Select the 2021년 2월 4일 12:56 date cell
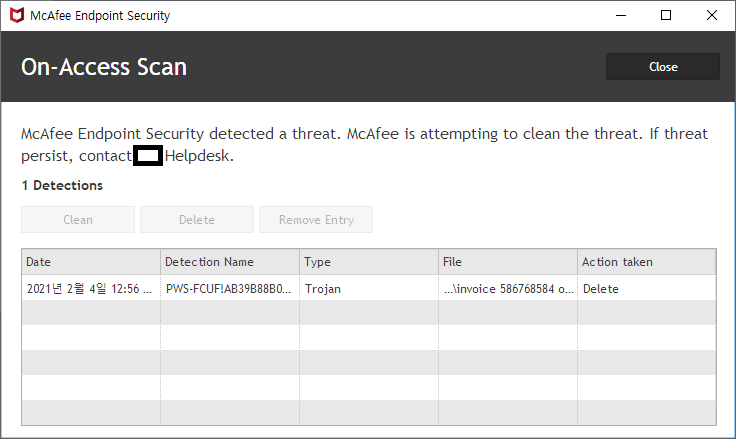The image size is (736, 439). [x=91, y=288]
